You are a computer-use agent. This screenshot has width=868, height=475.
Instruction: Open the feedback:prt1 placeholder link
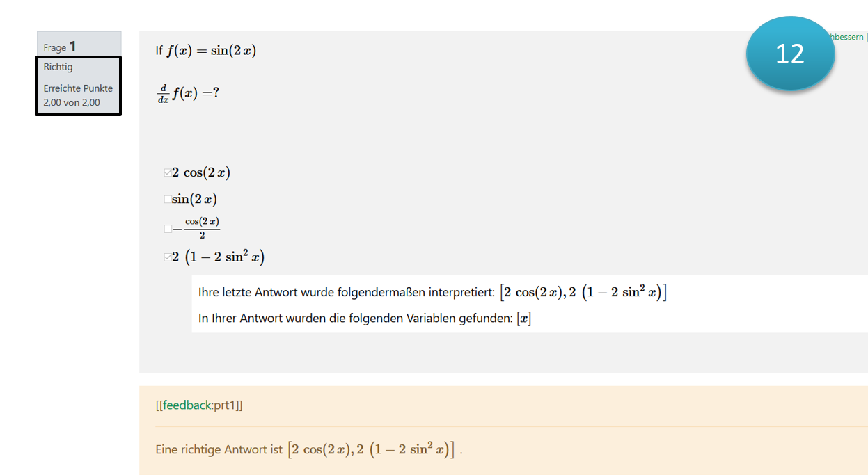coord(199,405)
